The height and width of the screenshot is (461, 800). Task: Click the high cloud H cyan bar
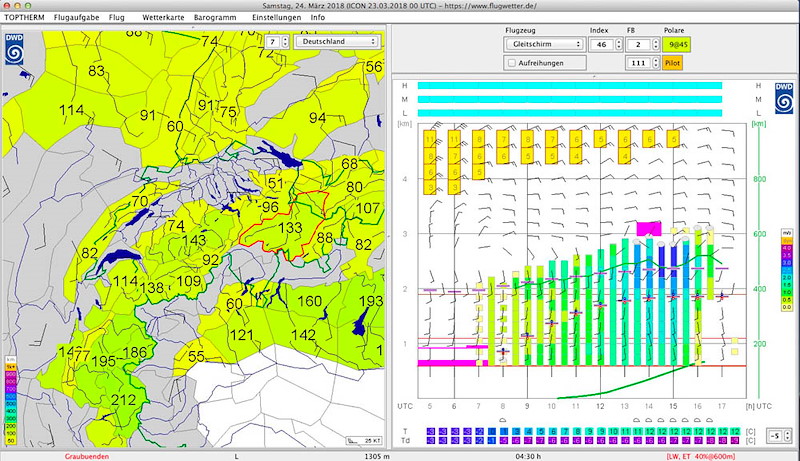[570, 86]
